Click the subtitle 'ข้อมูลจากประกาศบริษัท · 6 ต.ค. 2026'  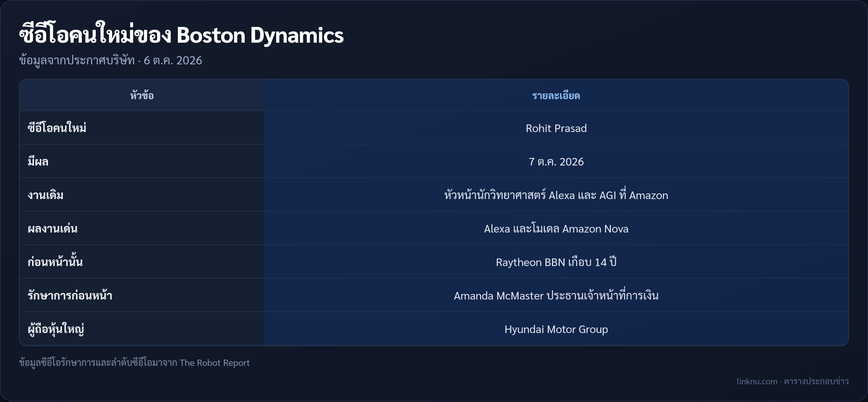point(110,61)
